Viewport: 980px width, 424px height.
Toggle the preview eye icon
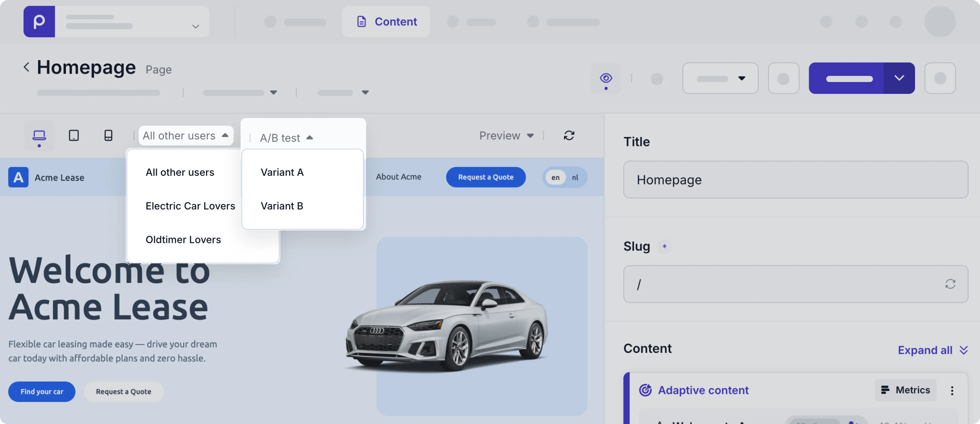click(x=606, y=78)
